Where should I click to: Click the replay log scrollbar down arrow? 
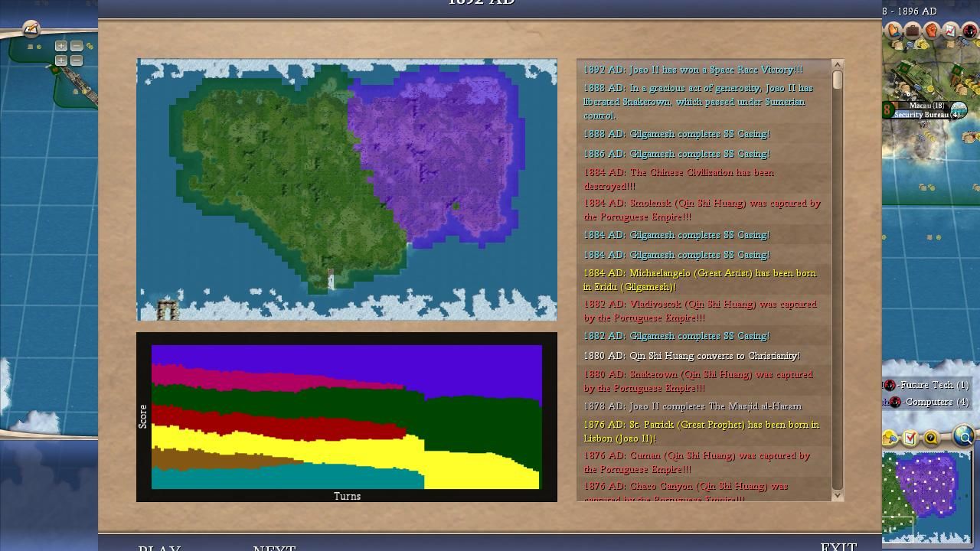837,496
